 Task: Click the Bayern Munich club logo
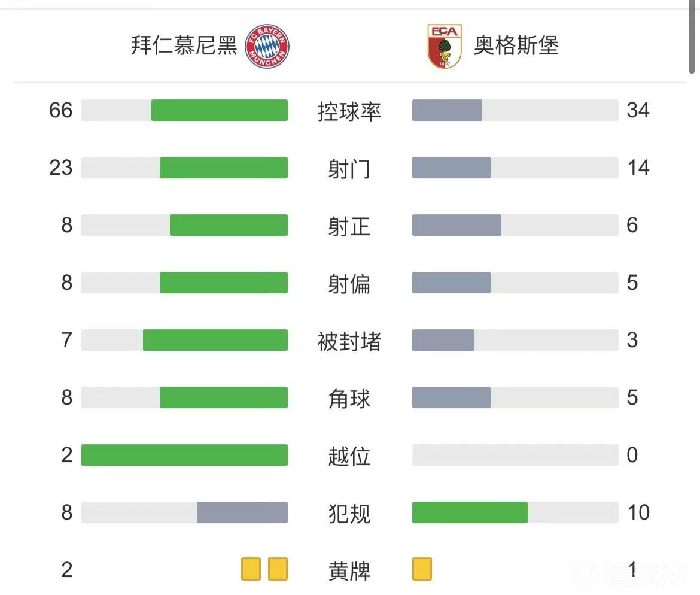267,46
